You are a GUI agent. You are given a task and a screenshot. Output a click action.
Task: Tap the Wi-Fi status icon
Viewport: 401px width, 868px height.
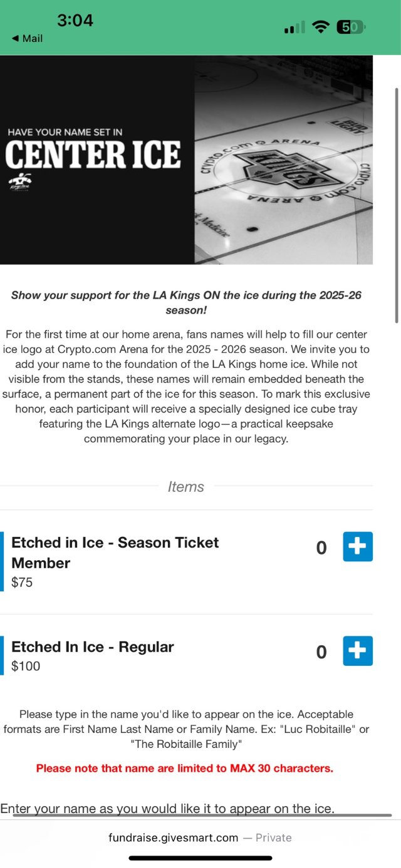point(321,27)
